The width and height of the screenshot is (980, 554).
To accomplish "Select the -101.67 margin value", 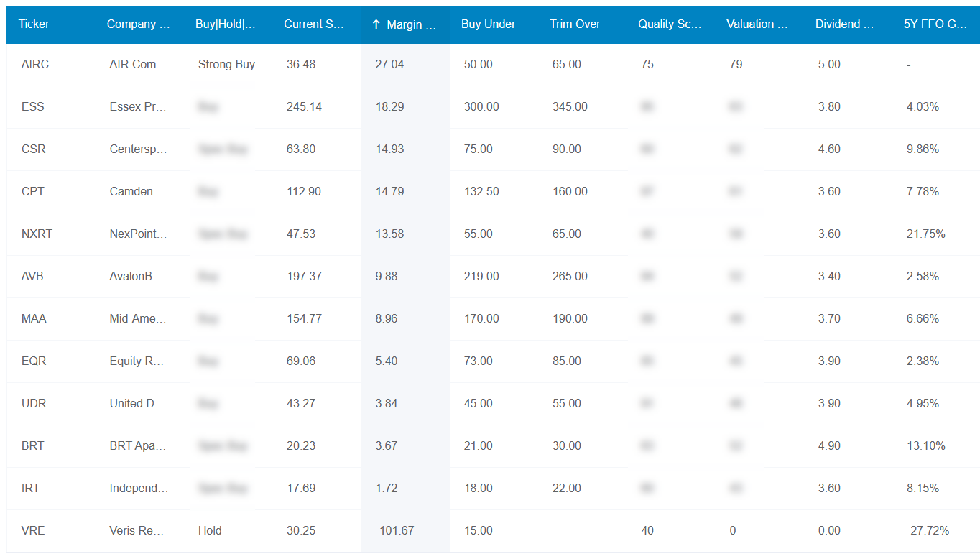I will coord(394,531).
